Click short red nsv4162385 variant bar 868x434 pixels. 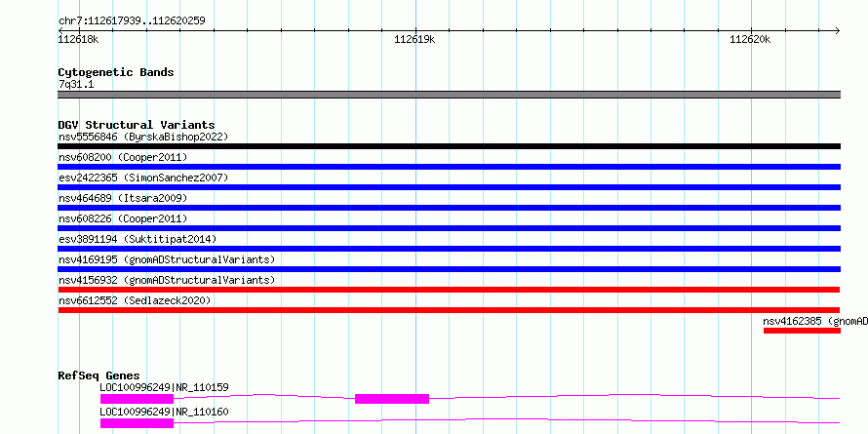point(802,331)
